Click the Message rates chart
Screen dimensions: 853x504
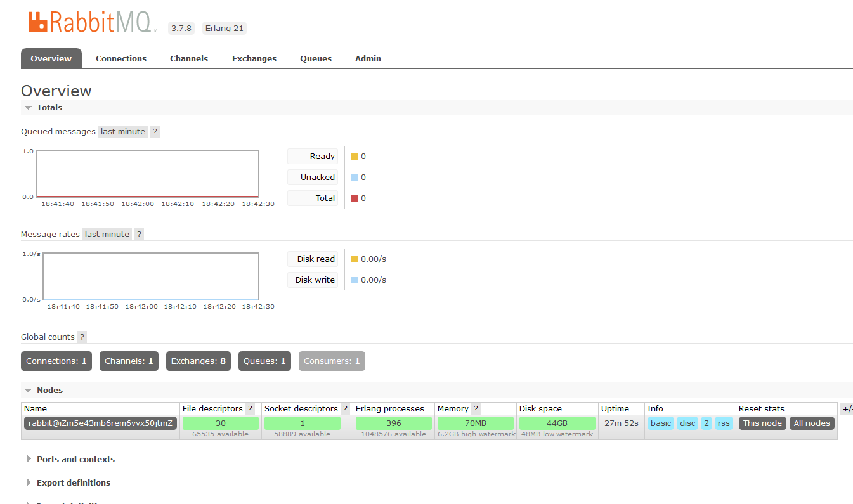point(151,276)
